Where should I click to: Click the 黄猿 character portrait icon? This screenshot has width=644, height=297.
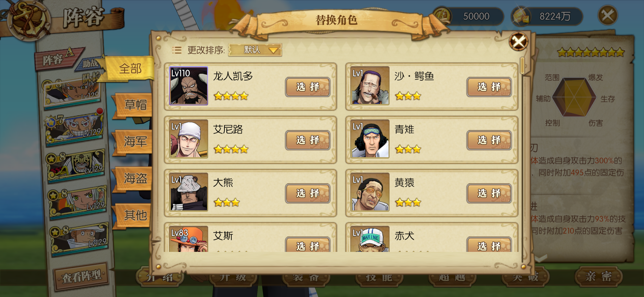370,192
